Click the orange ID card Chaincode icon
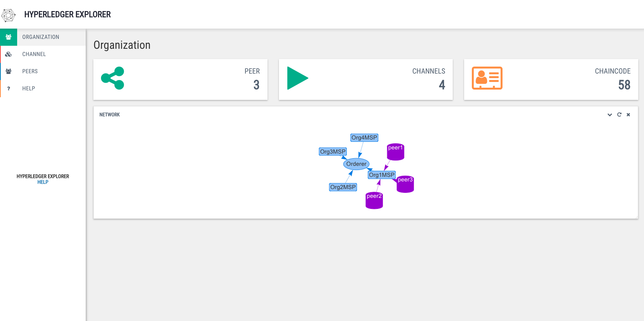Screen dimensions: 644x321 tap(487, 78)
